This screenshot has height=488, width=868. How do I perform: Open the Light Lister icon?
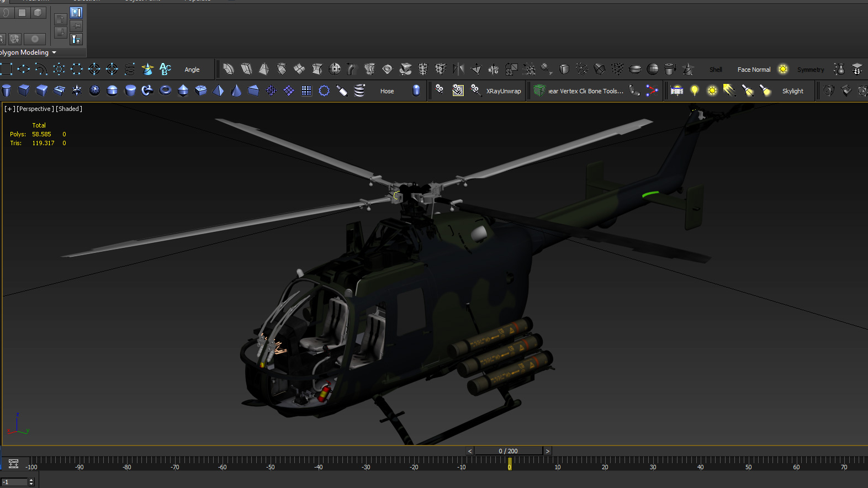678,91
